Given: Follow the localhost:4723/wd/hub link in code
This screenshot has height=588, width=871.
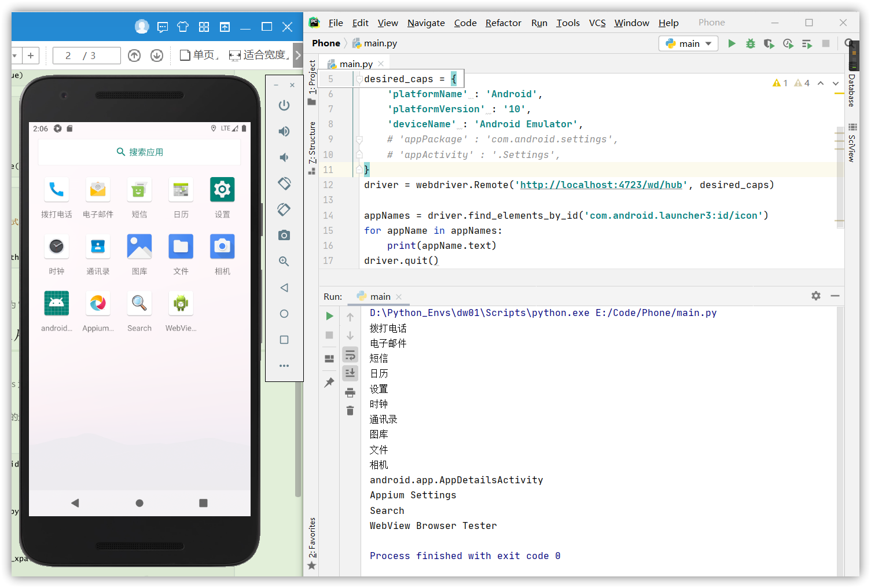Looking at the screenshot, I should coord(601,185).
